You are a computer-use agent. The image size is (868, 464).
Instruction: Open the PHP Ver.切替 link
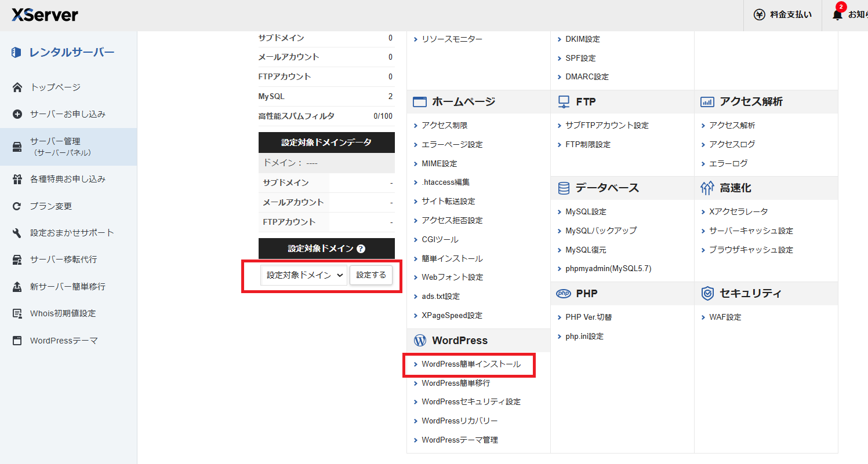[589, 317]
